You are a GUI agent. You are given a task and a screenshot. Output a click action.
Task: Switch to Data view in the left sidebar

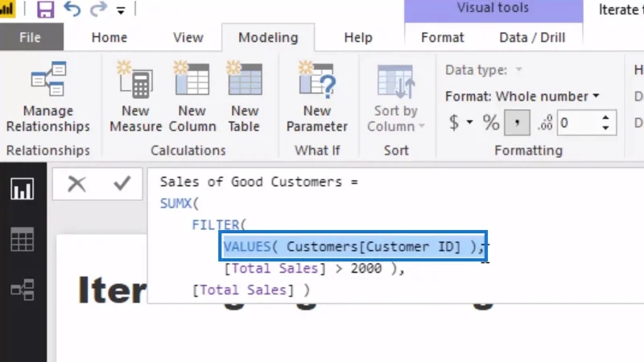coord(23,239)
